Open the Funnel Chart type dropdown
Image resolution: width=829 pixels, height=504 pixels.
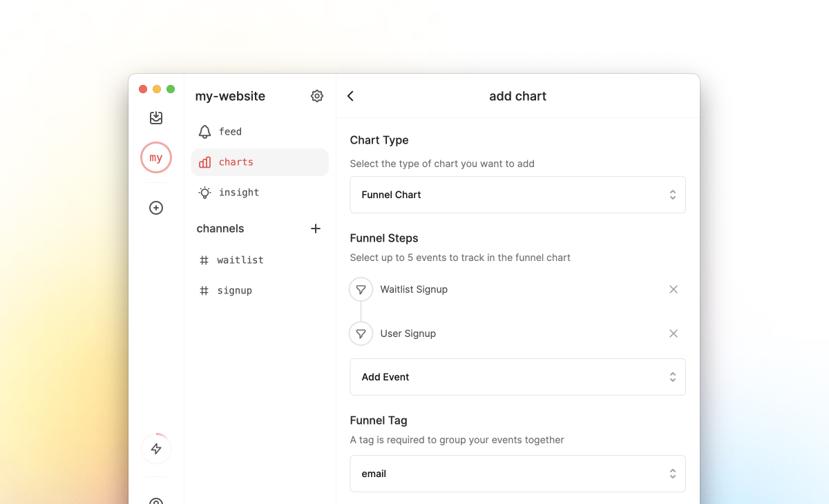click(517, 195)
